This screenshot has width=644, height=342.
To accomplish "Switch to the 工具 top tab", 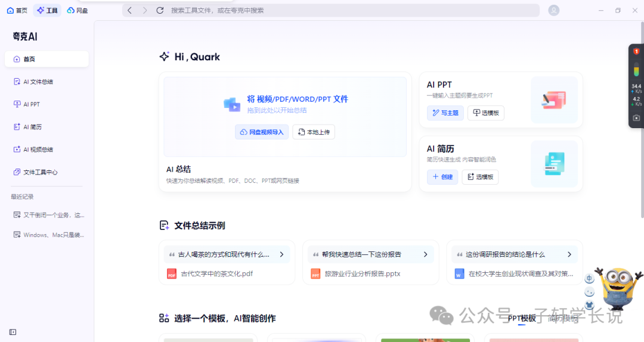I will point(47,10).
